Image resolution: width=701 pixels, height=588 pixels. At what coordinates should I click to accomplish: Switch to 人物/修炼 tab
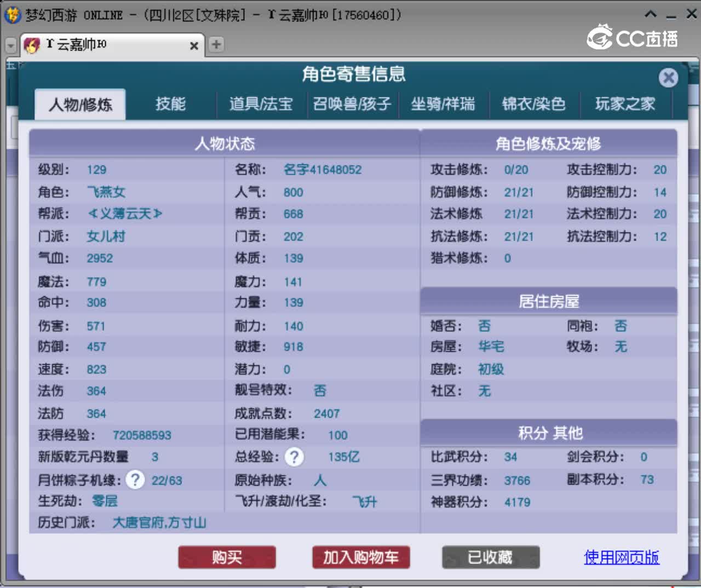point(81,104)
